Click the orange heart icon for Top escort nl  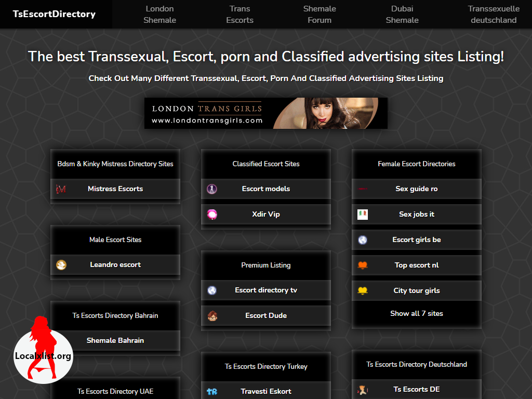(x=362, y=265)
